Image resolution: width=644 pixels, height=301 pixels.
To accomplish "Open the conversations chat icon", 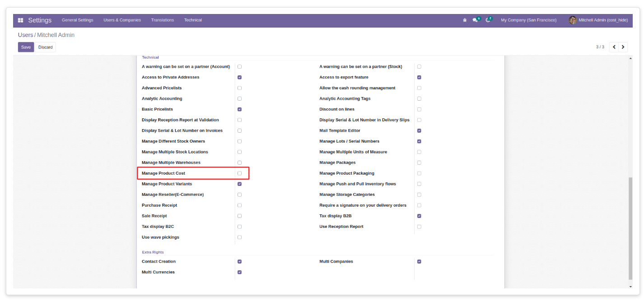I will click(x=476, y=20).
